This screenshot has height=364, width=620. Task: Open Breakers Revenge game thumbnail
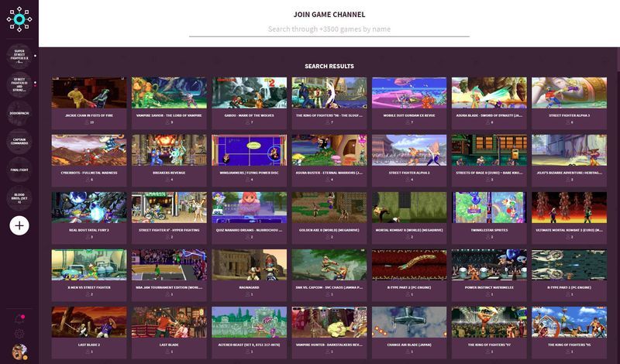tap(169, 150)
